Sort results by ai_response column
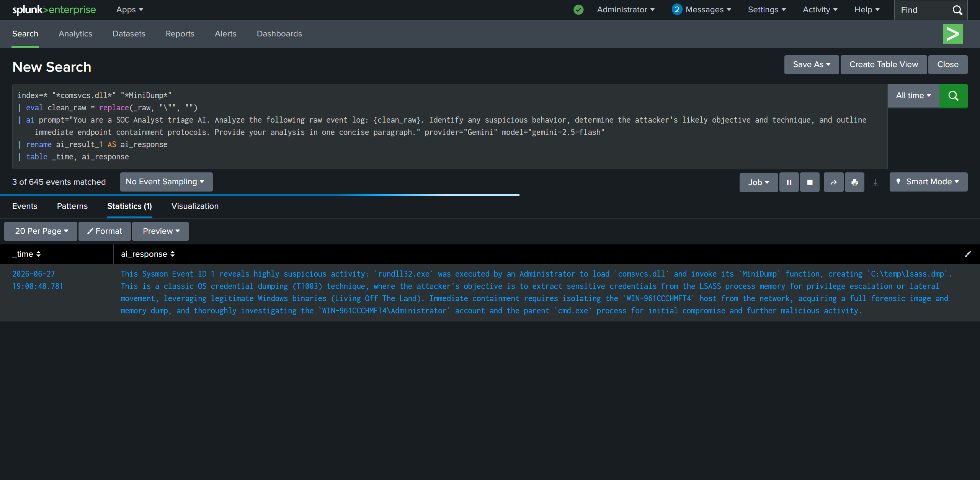 pyautogui.click(x=148, y=254)
